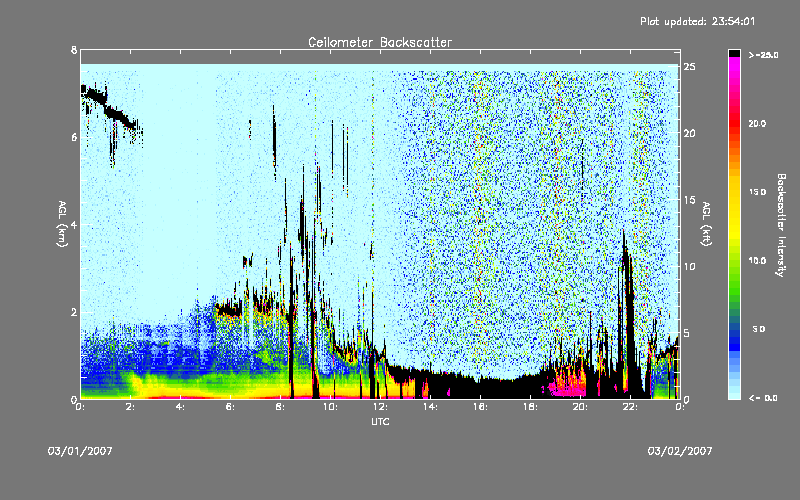800x500 pixels.
Task: Select the '12:' UTC hour tick label
Action: point(380,407)
